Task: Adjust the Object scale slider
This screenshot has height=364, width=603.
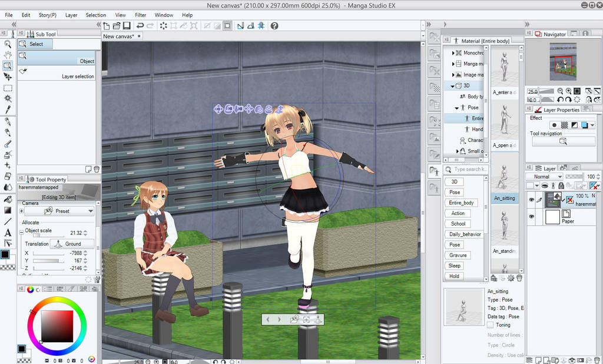Action: tap(48, 236)
